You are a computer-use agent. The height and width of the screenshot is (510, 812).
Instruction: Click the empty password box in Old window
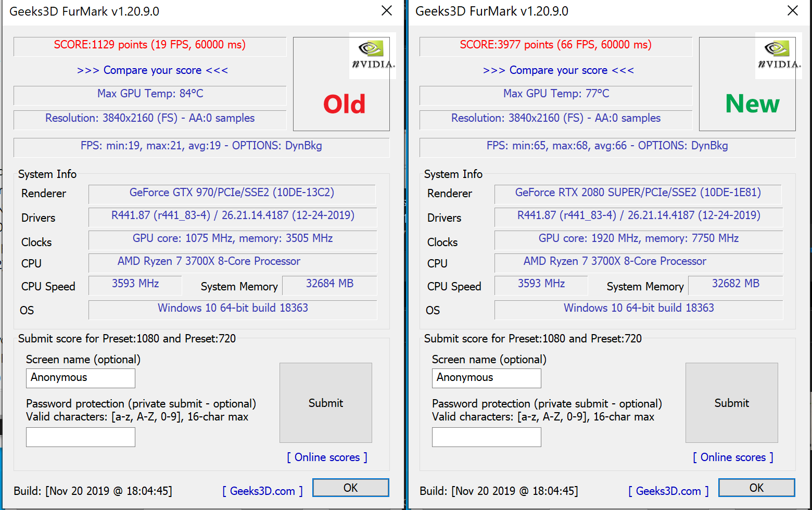tap(81, 437)
